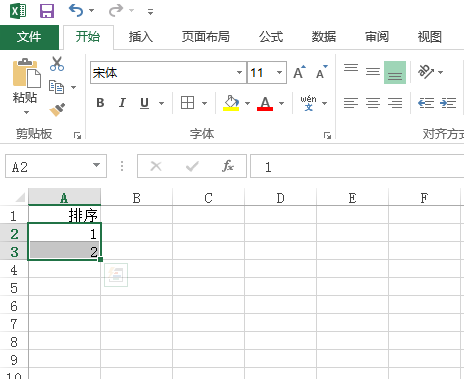Click the Name Box showing A2
This screenshot has width=464, height=379.
tap(49, 166)
